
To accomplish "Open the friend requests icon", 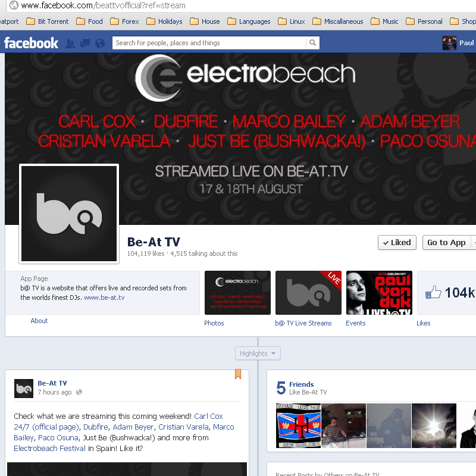I will tap(70, 43).
